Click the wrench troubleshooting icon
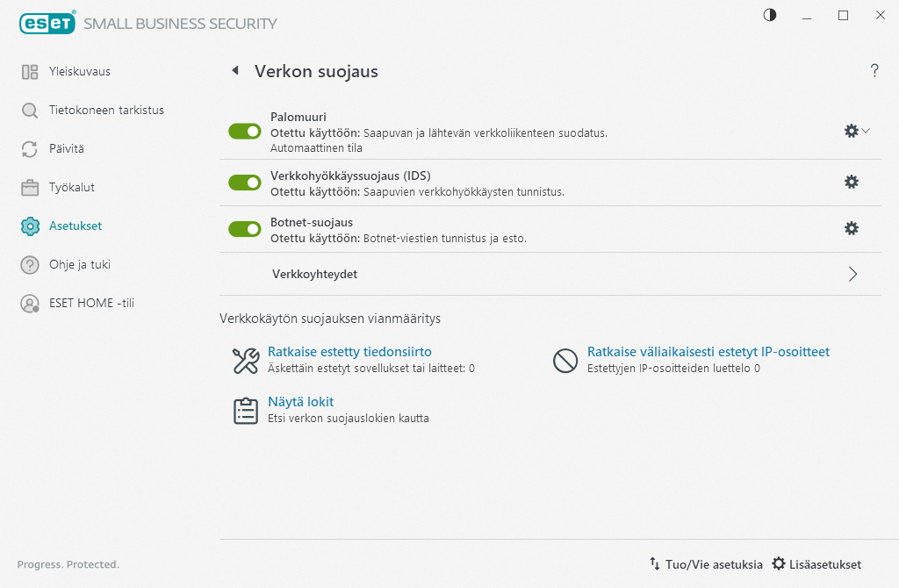This screenshot has width=899, height=588. click(246, 360)
